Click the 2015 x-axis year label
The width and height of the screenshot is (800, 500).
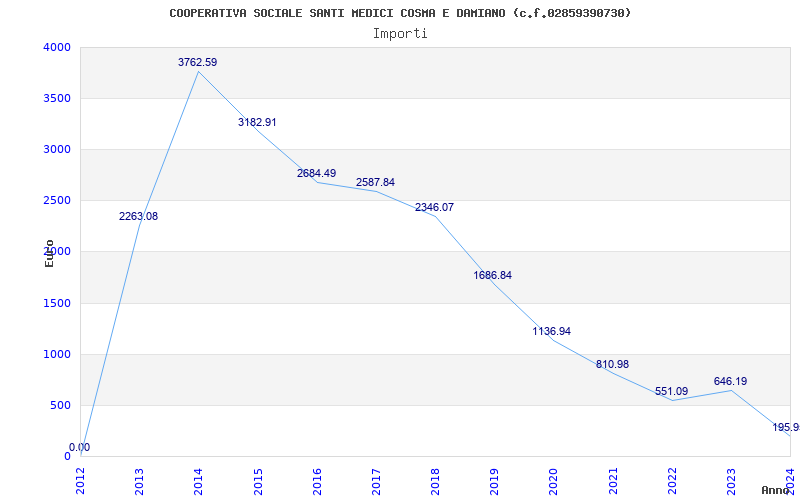coord(258,481)
